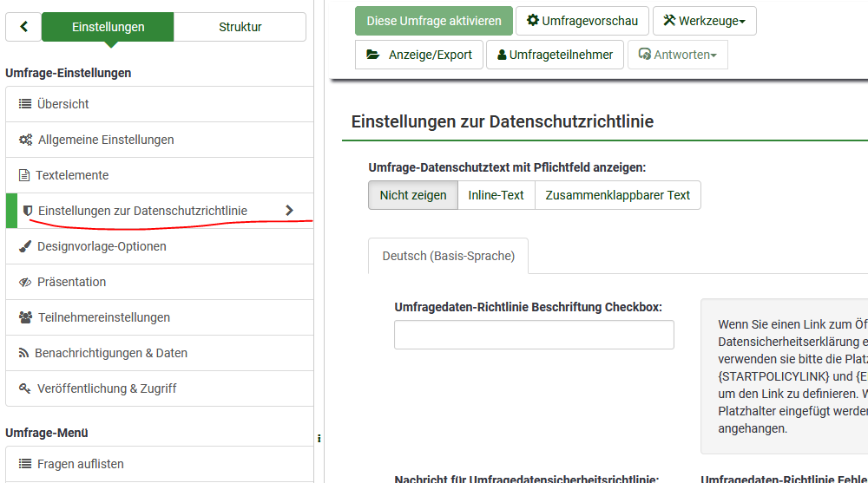Screen dimensions: 868x483
Task: Select the Nicht zeigen option
Action: pyautogui.click(x=413, y=195)
